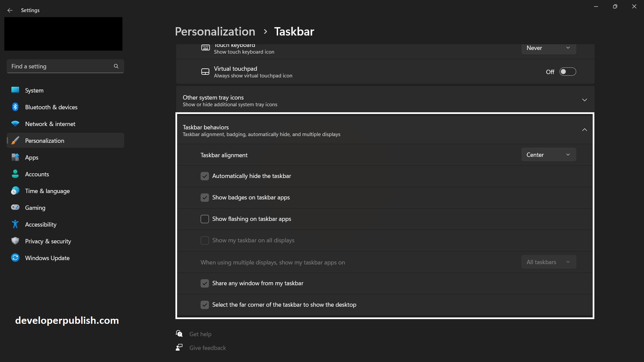Open Gaming settings
The width and height of the screenshot is (644, 362).
click(35, 207)
